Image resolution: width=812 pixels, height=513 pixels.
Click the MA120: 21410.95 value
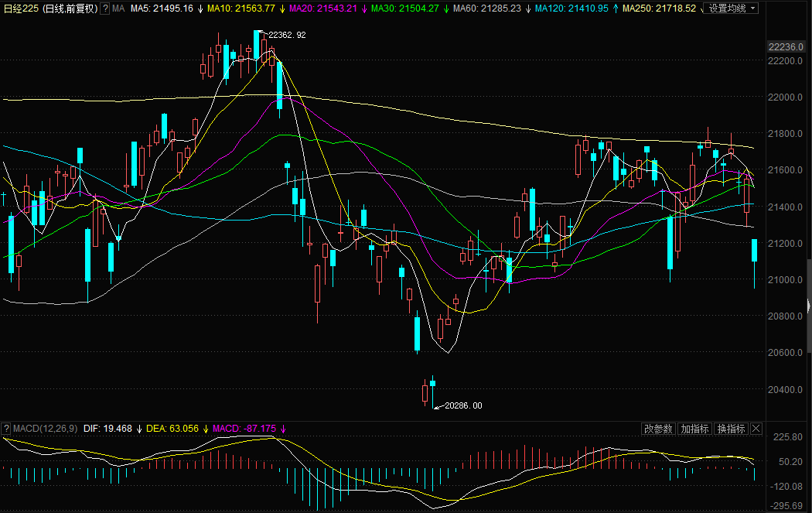(571, 9)
